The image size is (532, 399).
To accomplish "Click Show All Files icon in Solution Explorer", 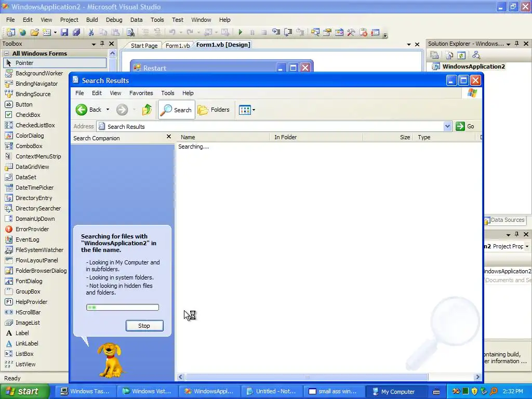I will pos(449,55).
